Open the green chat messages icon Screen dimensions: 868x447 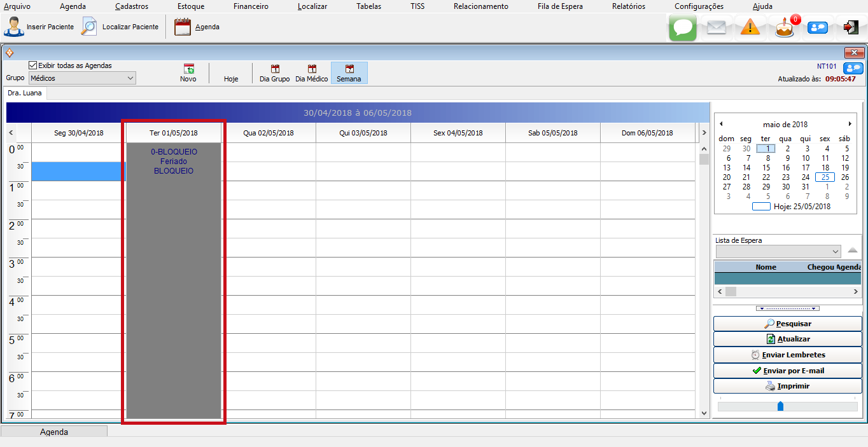[x=682, y=28]
